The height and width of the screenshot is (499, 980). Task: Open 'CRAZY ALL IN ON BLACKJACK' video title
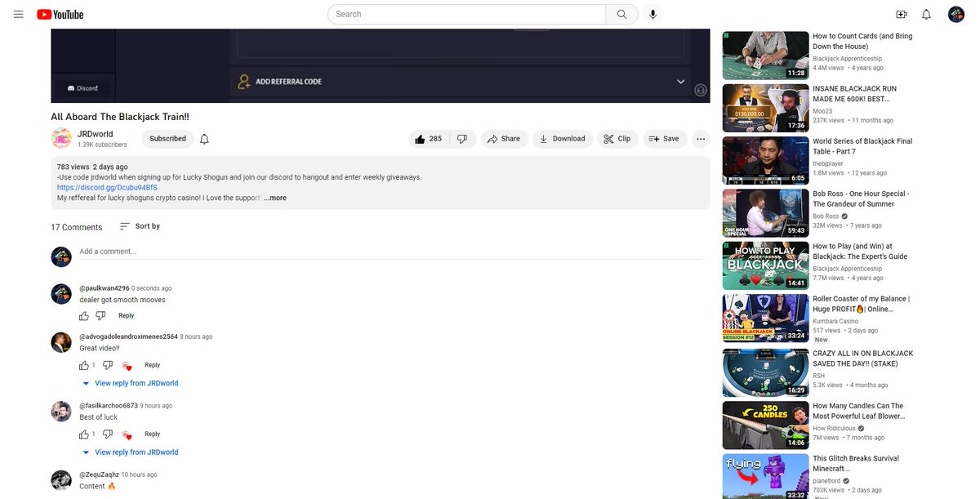click(x=863, y=359)
